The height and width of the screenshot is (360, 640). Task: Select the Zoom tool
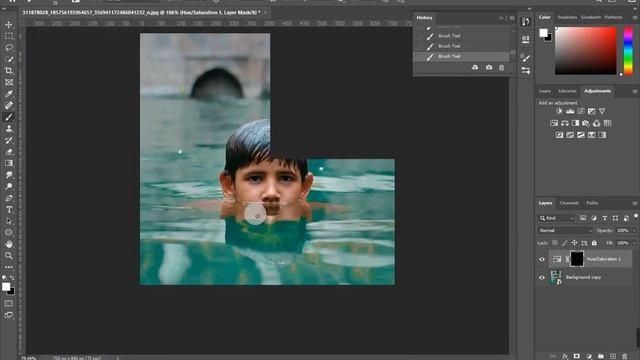click(x=9, y=256)
